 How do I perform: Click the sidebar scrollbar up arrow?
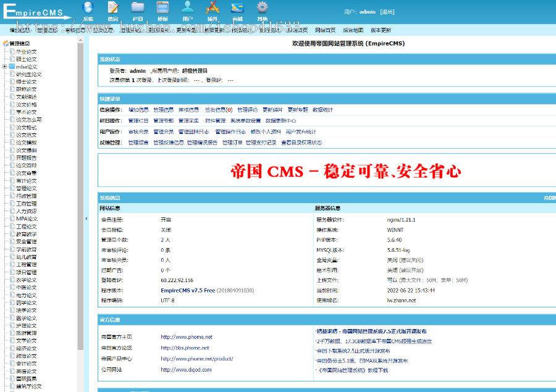pos(80,40)
